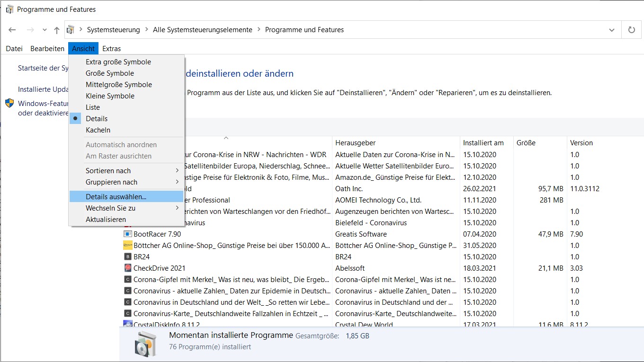Click the Böttcher AG Online-Shop icon
644x362 pixels.
coord(127,246)
